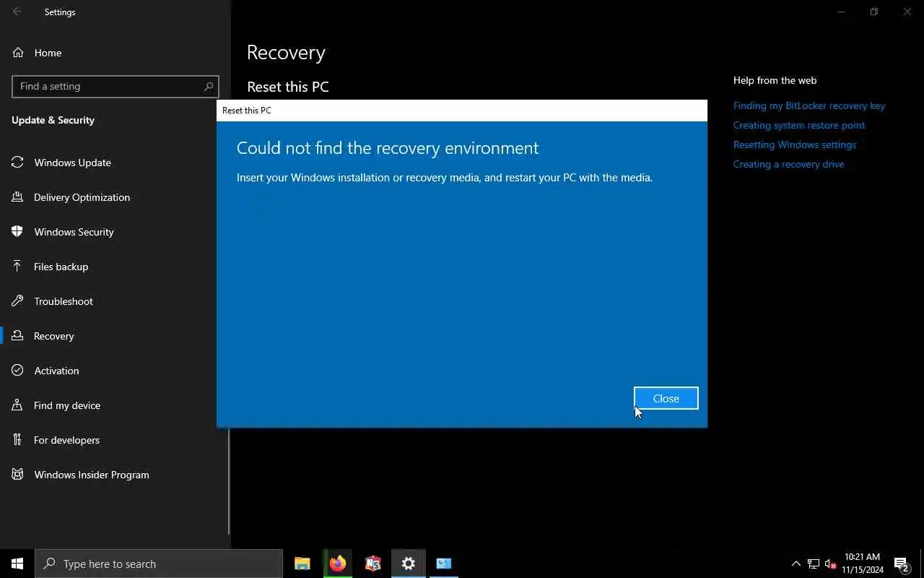Click the Windows Insider Program icon

tap(18, 475)
